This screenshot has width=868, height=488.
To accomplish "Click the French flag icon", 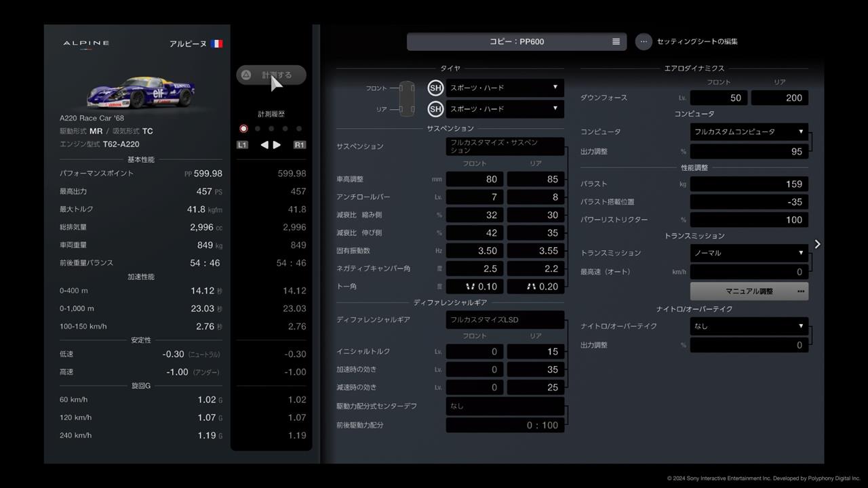I will coord(216,44).
